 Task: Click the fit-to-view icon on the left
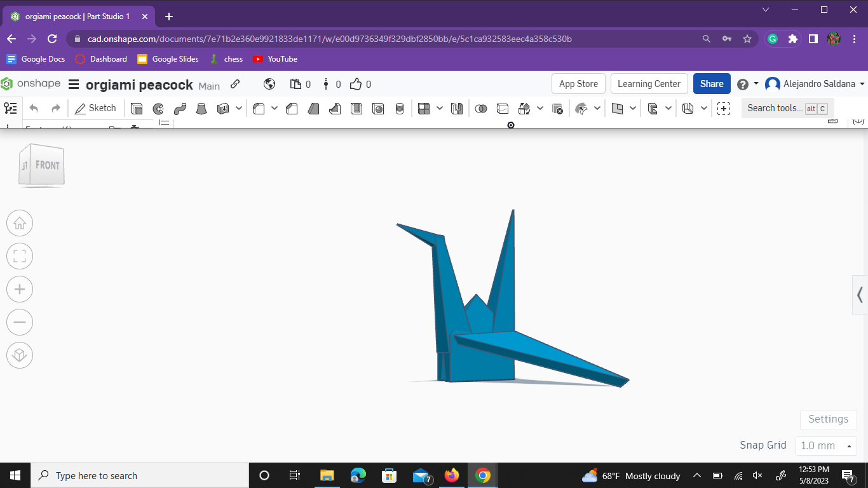point(20,256)
